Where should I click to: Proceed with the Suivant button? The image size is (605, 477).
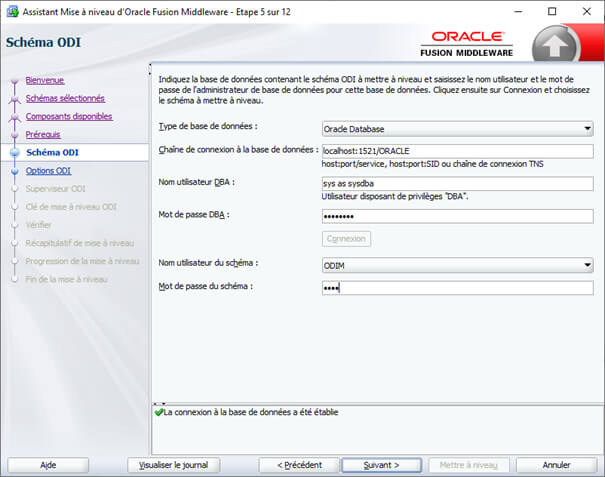(381, 465)
